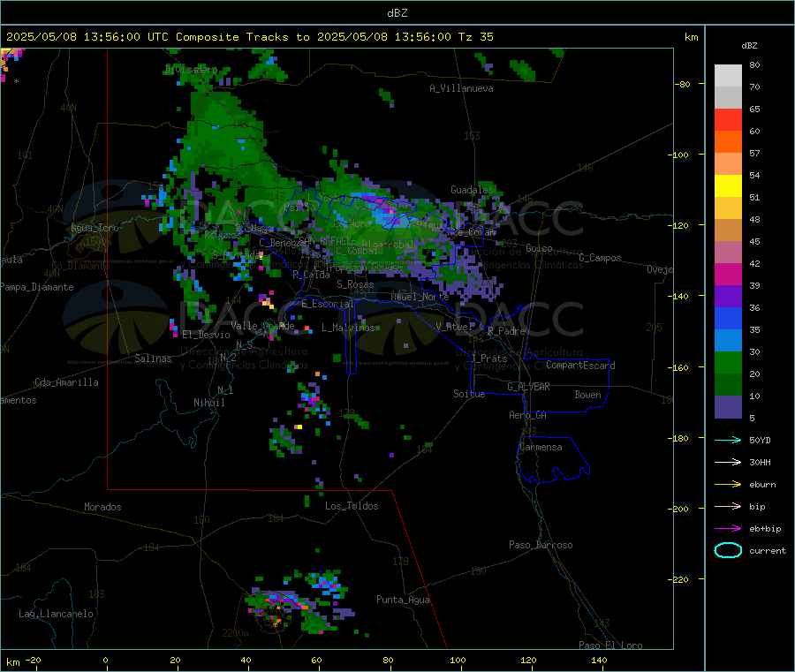Click the Divisadero place label
795x672 pixels.
coord(191,70)
